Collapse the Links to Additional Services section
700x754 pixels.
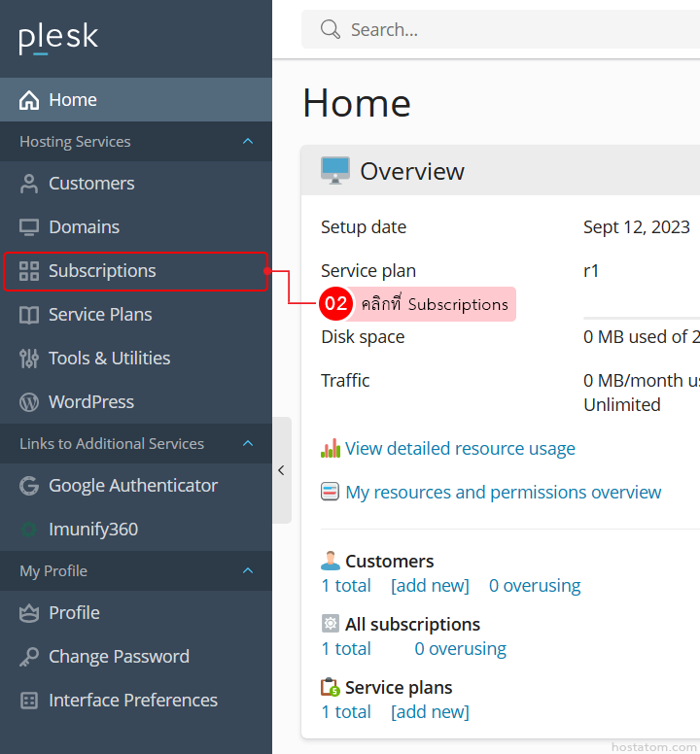tap(248, 443)
